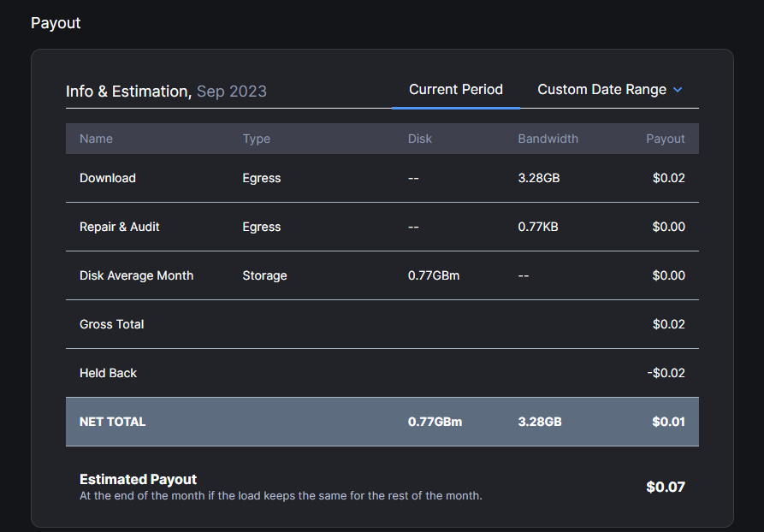Viewport: 764px width, 532px height.
Task: Click the NET TOTAL row label
Action: (x=112, y=422)
